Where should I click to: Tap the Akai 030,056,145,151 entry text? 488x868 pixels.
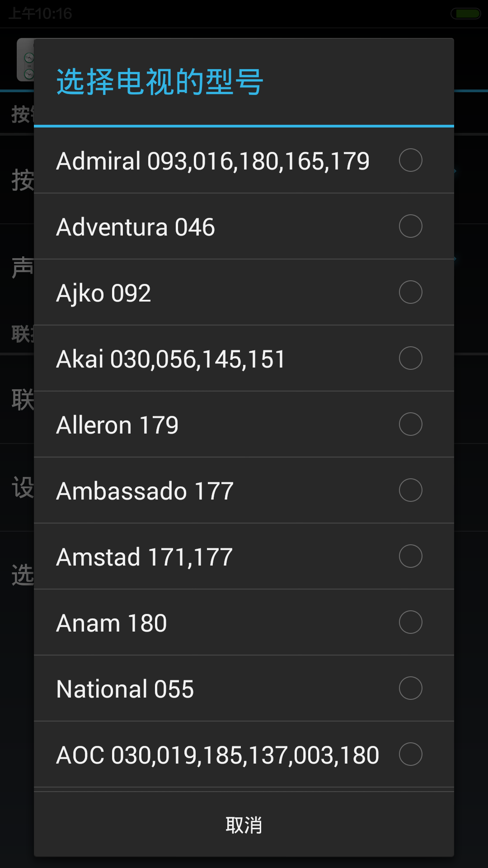pyautogui.click(x=170, y=359)
